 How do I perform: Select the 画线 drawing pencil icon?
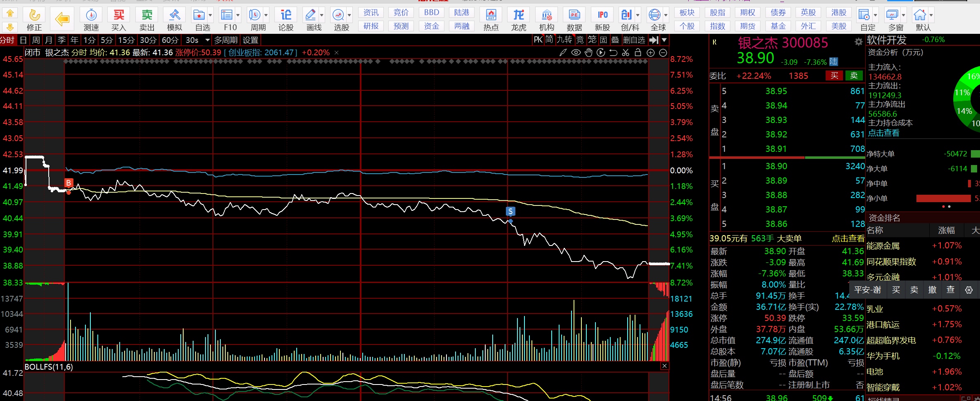(310, 15)
